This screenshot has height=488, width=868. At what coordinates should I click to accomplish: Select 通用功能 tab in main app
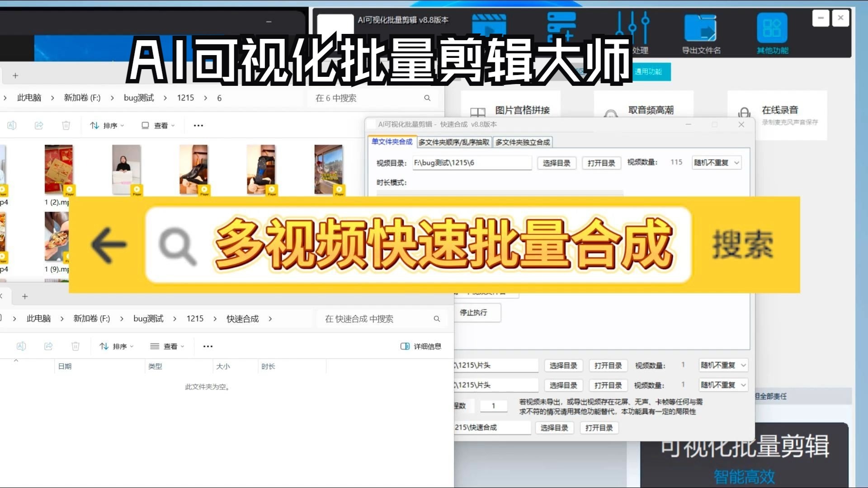pos(648,72)
